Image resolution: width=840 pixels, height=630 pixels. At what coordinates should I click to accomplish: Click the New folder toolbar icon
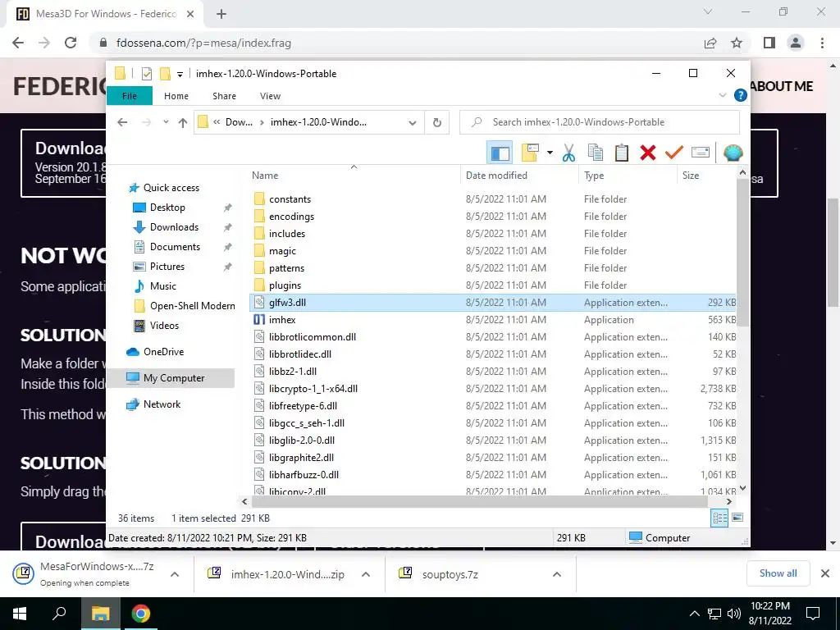click(x=529, y=153)
